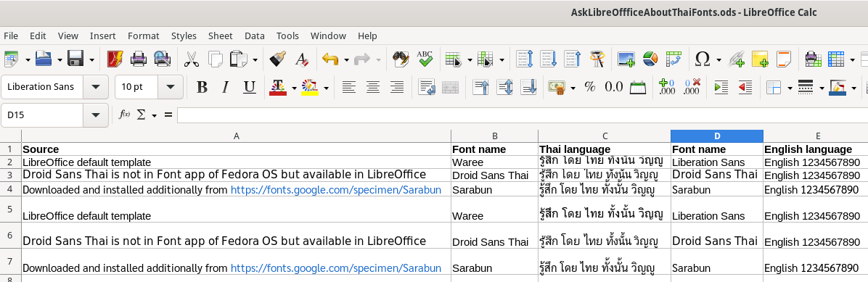Insert chart
Image resolution: width=868 pixels, height=282 pixels.
(650, 59)
